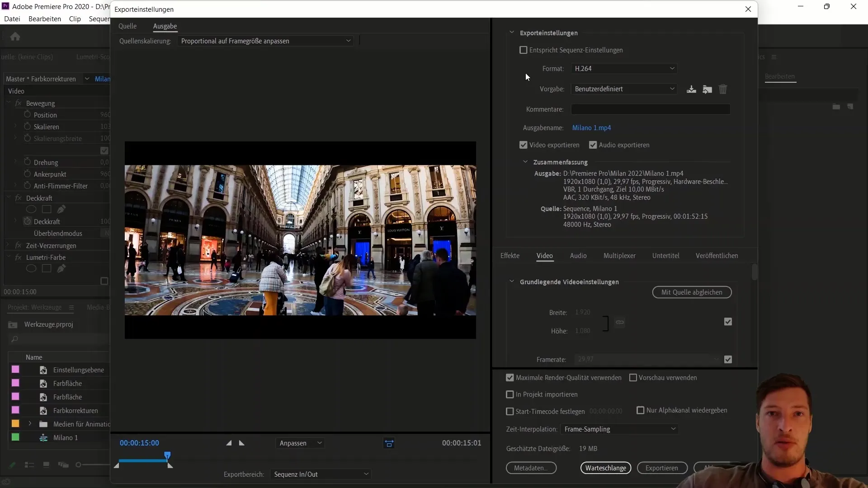Open the Vorgabe Benutzerdefiniert dropdown

point(624,89)
